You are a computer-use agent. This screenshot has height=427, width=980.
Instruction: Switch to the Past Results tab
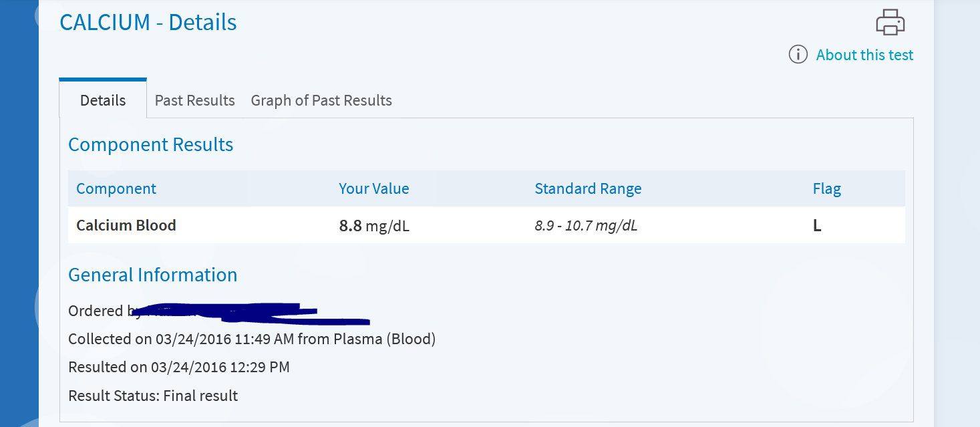[194, 100]
